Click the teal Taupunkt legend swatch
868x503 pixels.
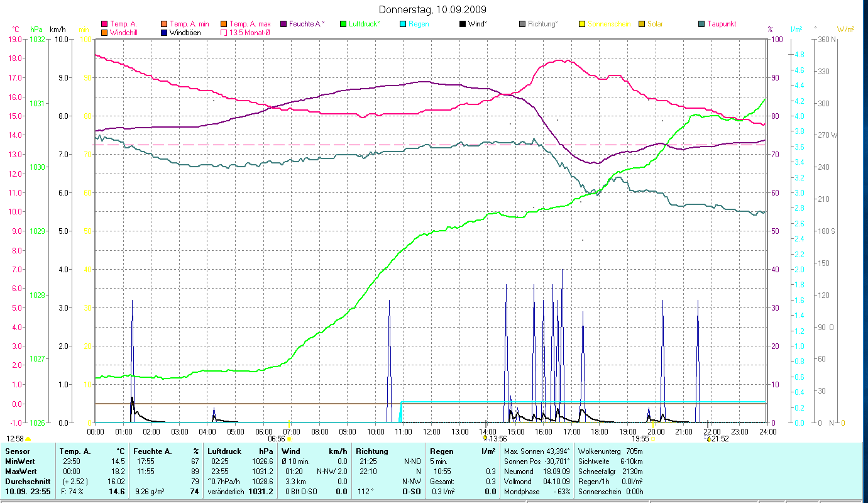coord(701,24)
